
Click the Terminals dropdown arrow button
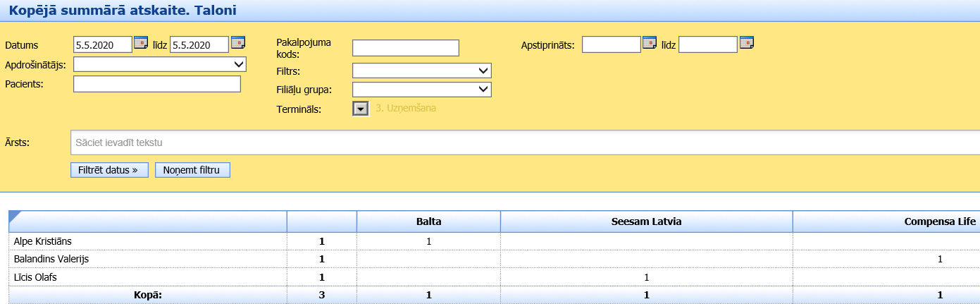click(x=361, y=109)
